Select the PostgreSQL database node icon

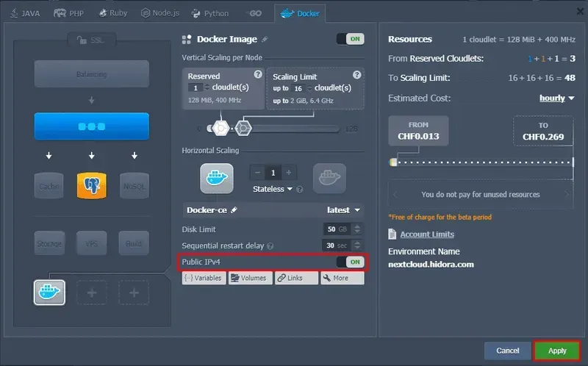coord(92,186)
